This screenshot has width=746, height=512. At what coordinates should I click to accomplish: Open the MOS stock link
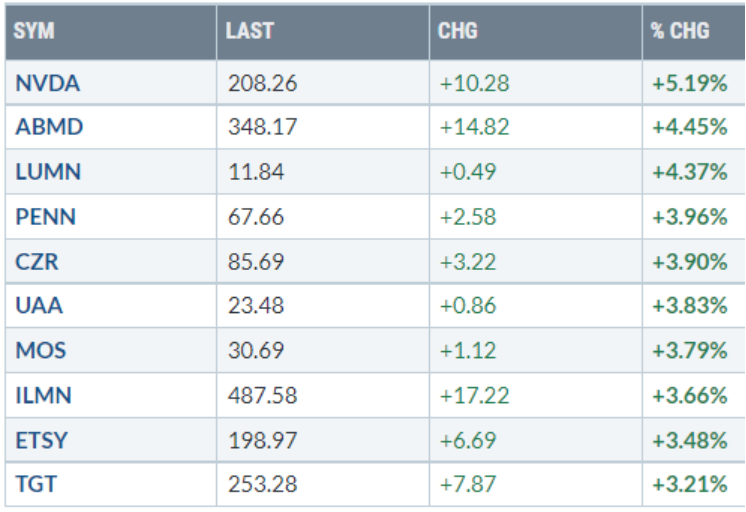tap(40, 351)
